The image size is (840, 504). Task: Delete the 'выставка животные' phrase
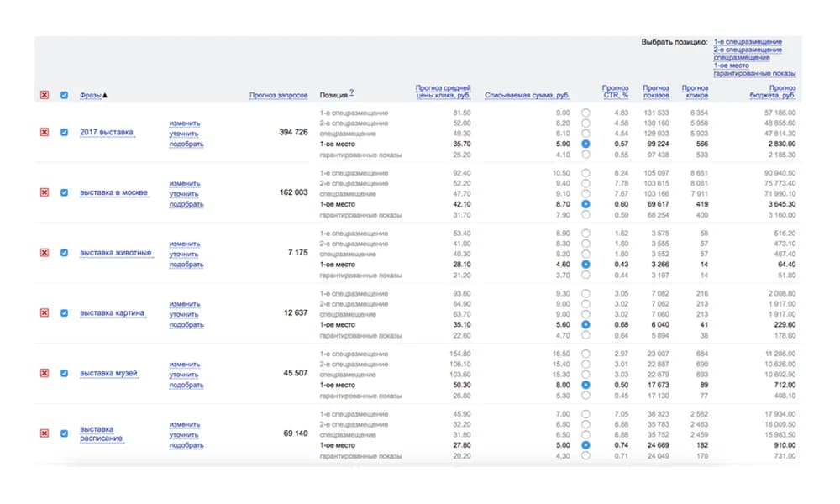45,253
